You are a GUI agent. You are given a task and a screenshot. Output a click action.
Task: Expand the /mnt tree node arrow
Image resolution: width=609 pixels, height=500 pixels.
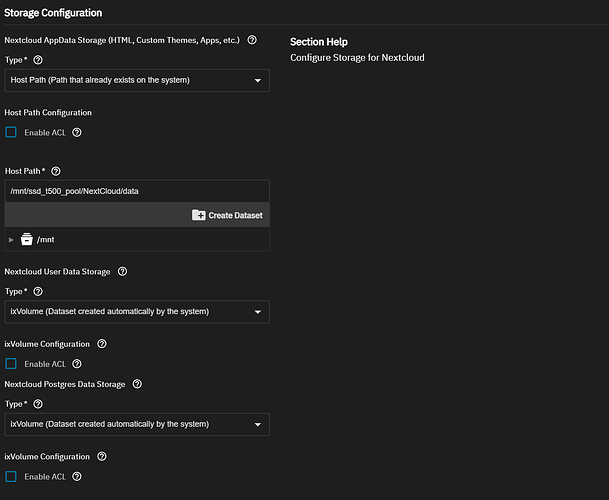point(12,240)
